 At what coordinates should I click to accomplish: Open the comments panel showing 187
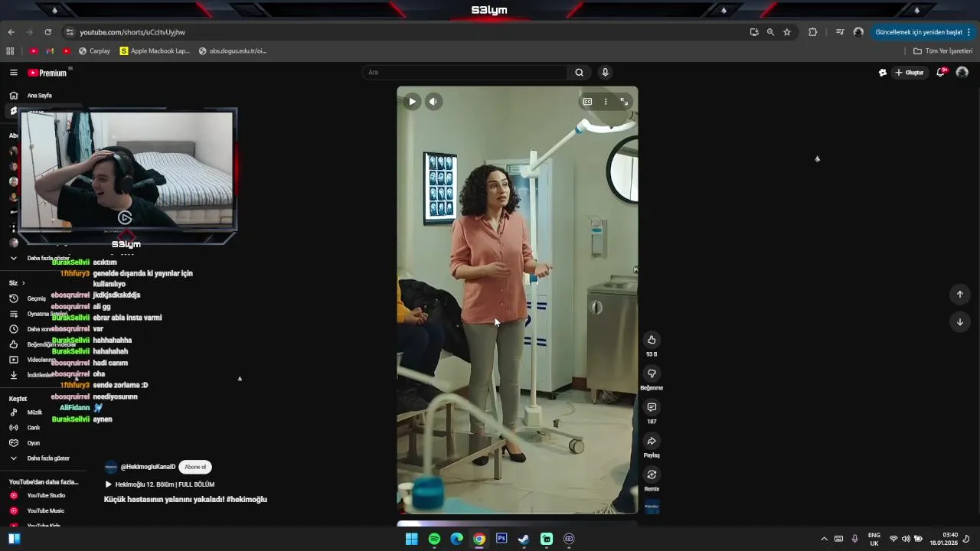coord(652,407)
